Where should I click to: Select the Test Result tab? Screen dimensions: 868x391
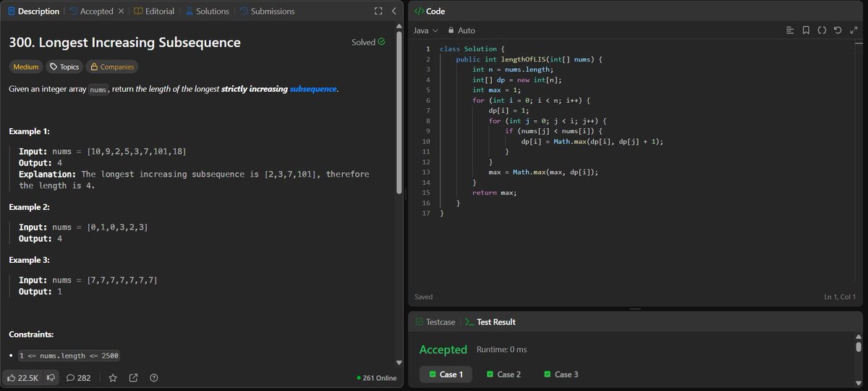click(x=490, y=321)
